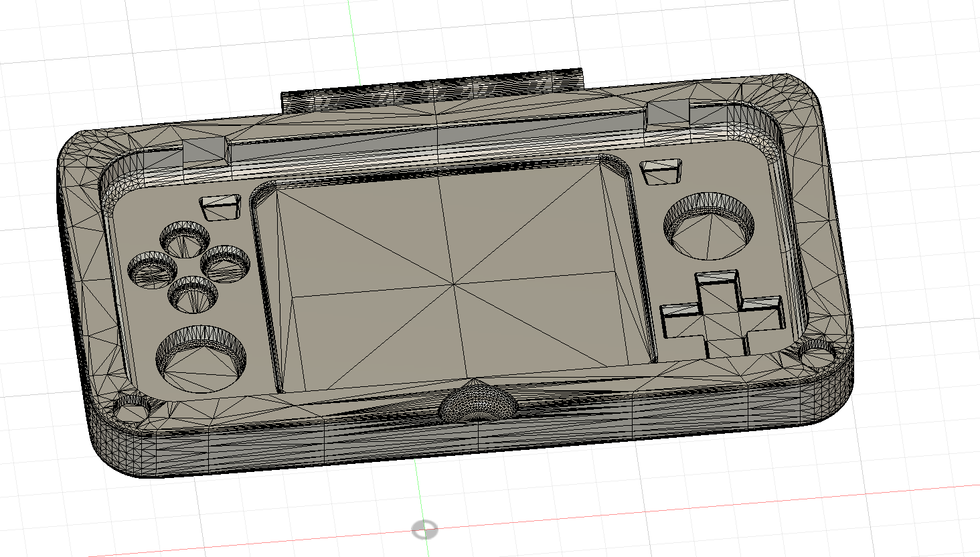Click the leftmost of the four clustered button holes
The width and height of the screenshot is (980, 557).
(x=152, y=270)
